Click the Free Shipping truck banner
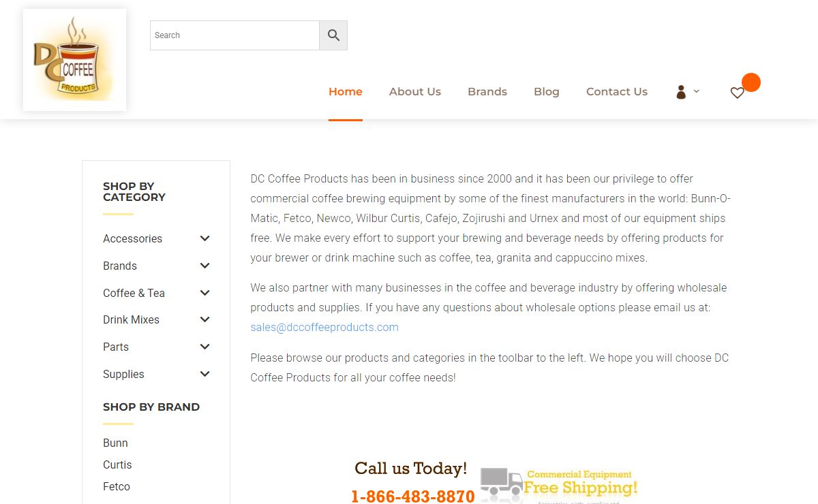The width and height of the screenshot is (818, 504). point(559,485)
